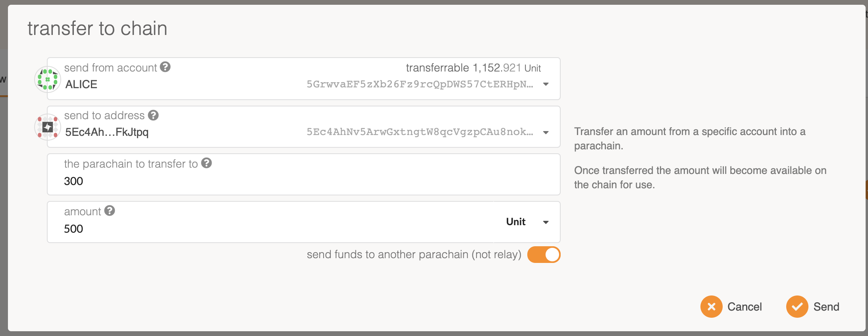Show help for "the parachain to transfer to"
This screenshot has height=336, width=868.
(206, 163)
